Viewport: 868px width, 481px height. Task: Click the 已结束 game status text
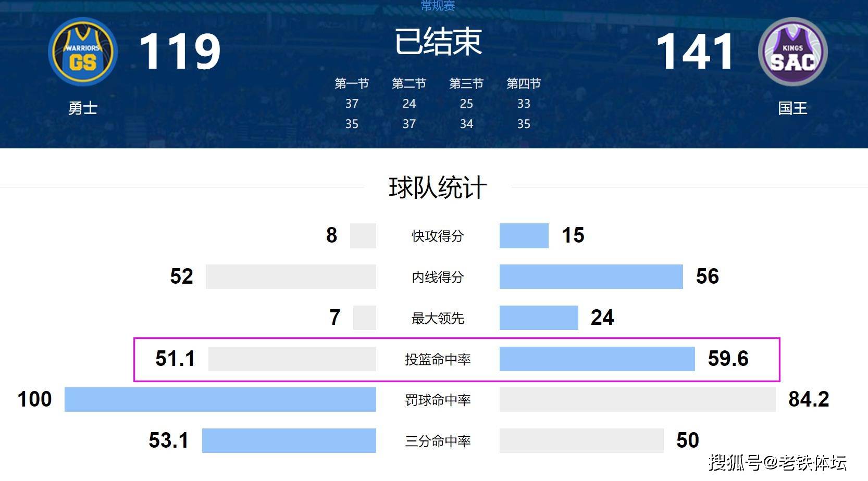pyautogui.click(x=438, y=42)
